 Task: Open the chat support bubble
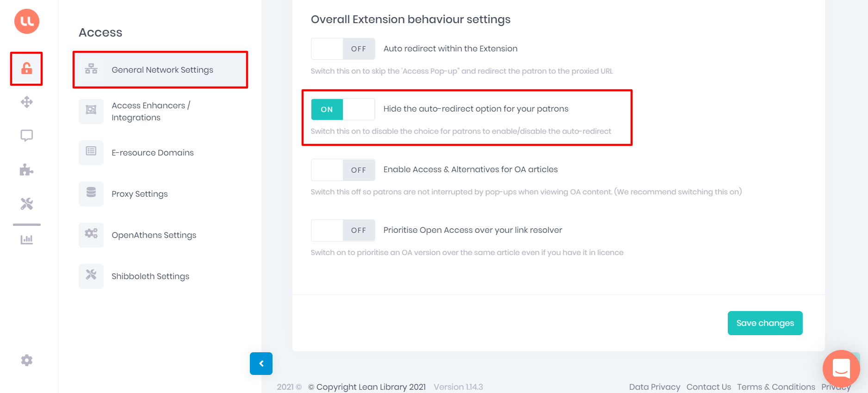[841, 369]
